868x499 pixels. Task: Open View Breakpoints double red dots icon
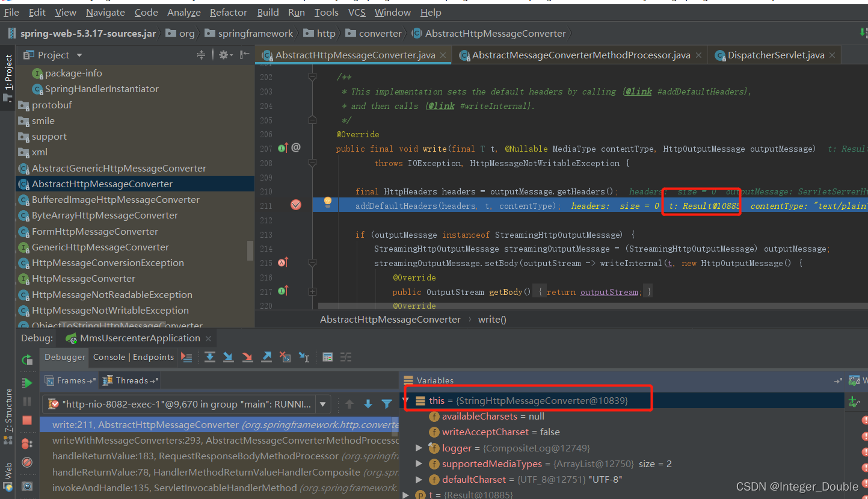[x=27, y=444]
